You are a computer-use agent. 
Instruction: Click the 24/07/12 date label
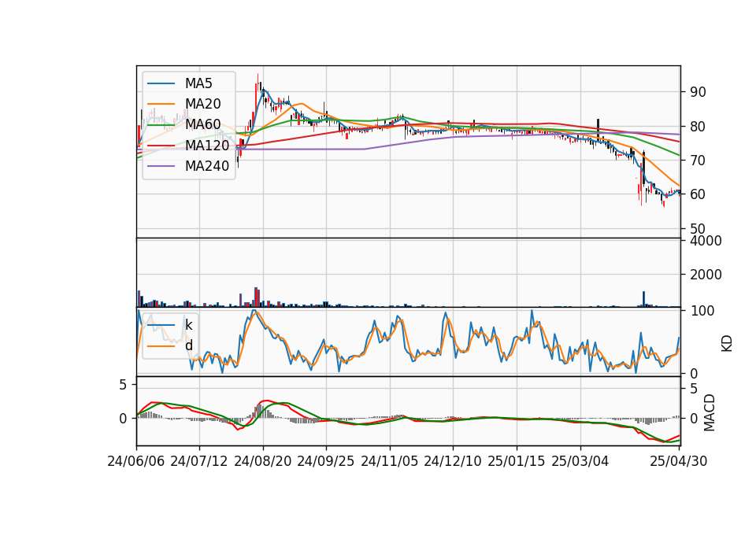pyautogui.click(x=199, y=461)
